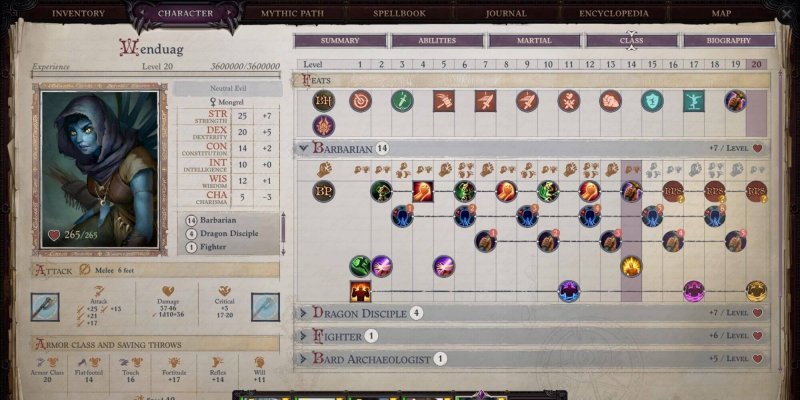
Task: Click the main-hand axe weapon slot
Action: click(x=45, y=307)
